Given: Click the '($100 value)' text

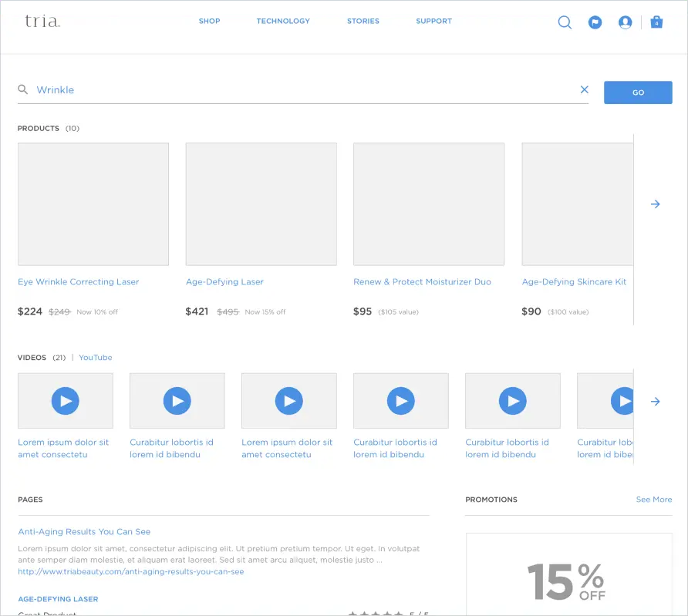Looking at the screenshot, I should 568,311.
